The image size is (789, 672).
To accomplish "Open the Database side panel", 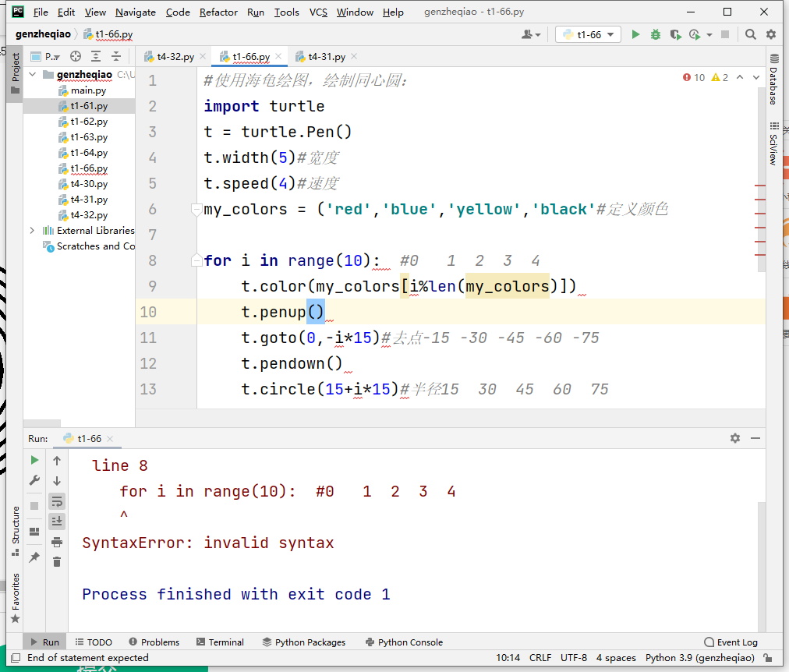I will click(x=774, y=79).
